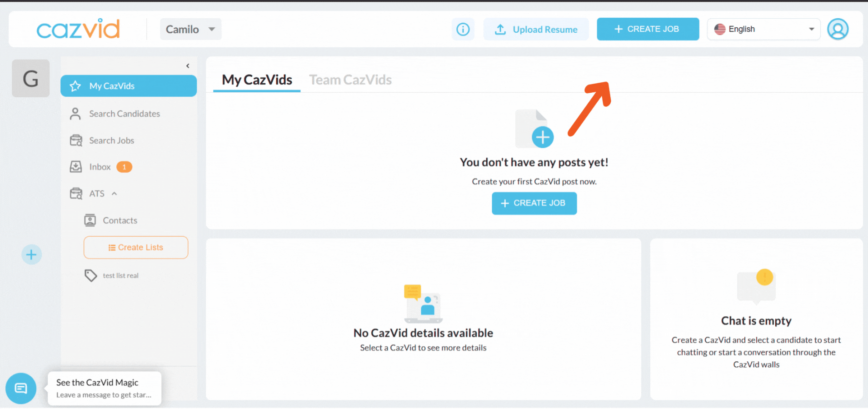868x409 pixels.
Task: Click the tag icon beside test list real
Action: (90, 275)
